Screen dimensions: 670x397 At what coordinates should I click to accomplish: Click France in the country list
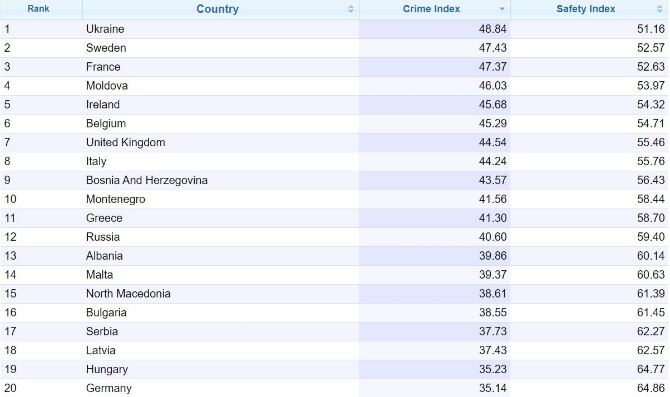103,67
